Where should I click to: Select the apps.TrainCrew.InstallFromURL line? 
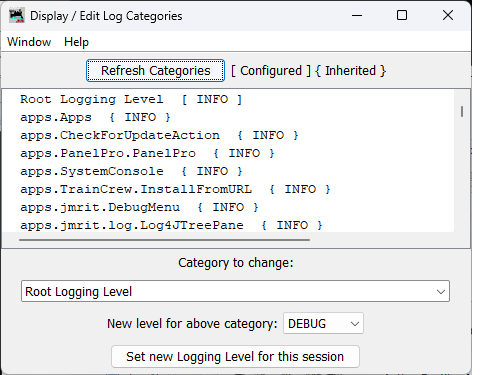tap(175, 189)
